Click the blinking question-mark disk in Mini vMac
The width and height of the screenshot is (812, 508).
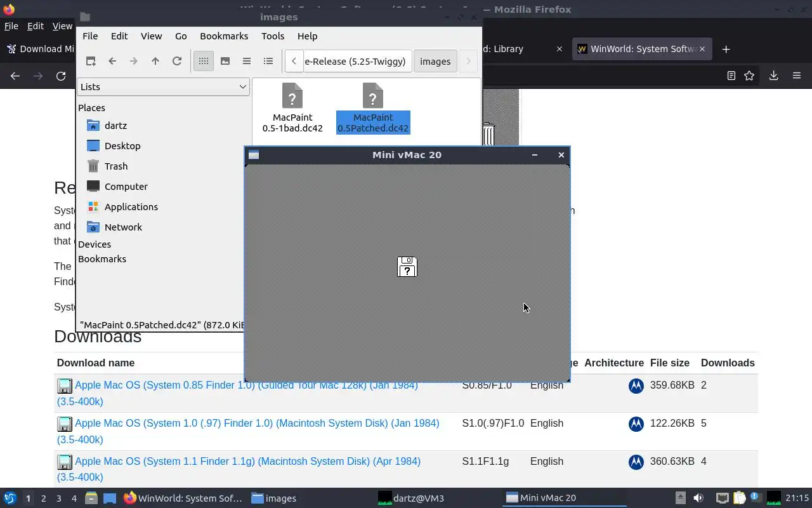point(407,267)
